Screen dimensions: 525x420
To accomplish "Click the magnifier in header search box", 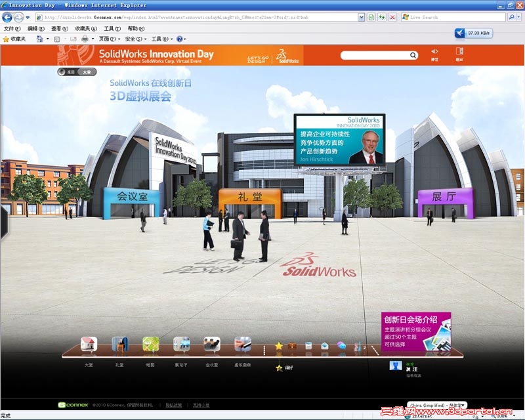I will click(x=413, y=55).
